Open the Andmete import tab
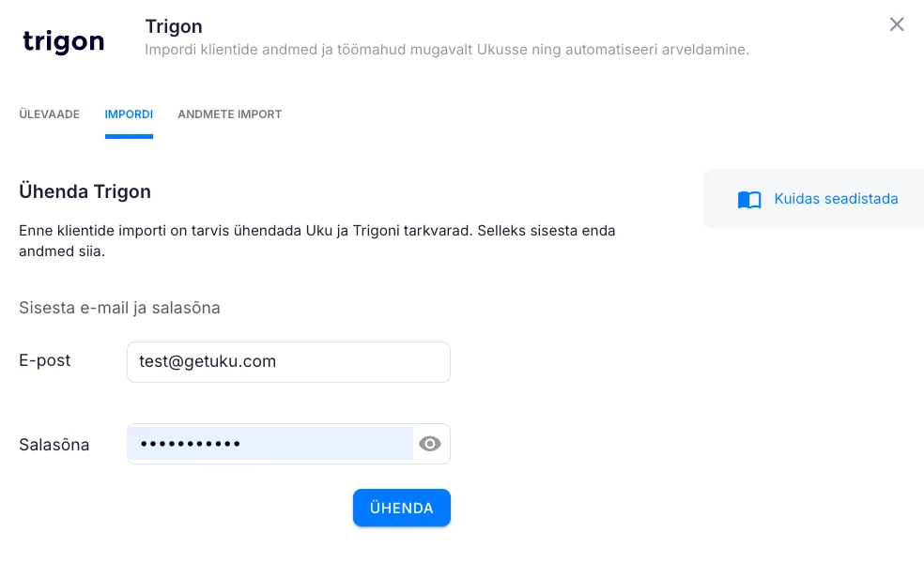 coord(230,114)
